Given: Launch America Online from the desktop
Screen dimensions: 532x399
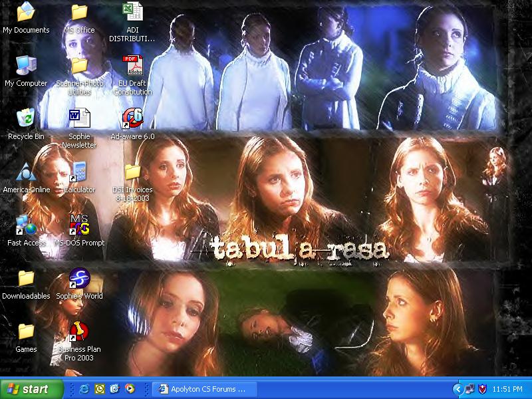Looking at the screenshot, I should [x=26, y=172].
